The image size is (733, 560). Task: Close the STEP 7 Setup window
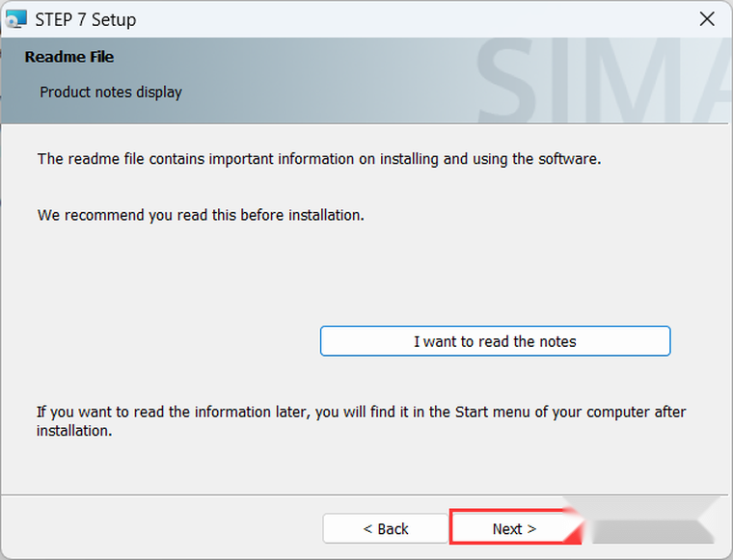tap(707, 19)
